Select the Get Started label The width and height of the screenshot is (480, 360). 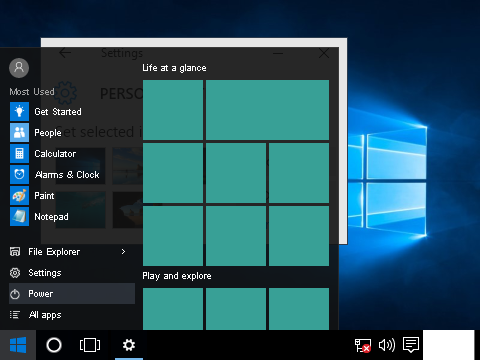click(x=58, y=112)
